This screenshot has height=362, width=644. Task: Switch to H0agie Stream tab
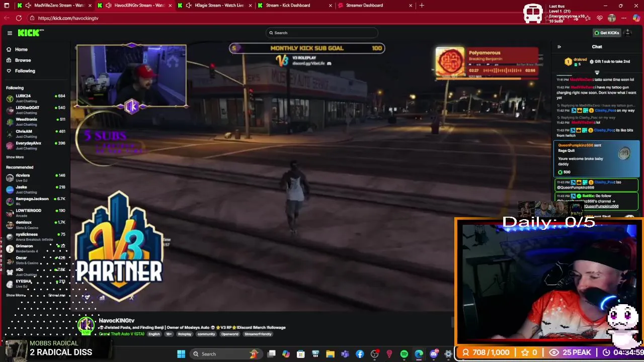pos(215,6)
